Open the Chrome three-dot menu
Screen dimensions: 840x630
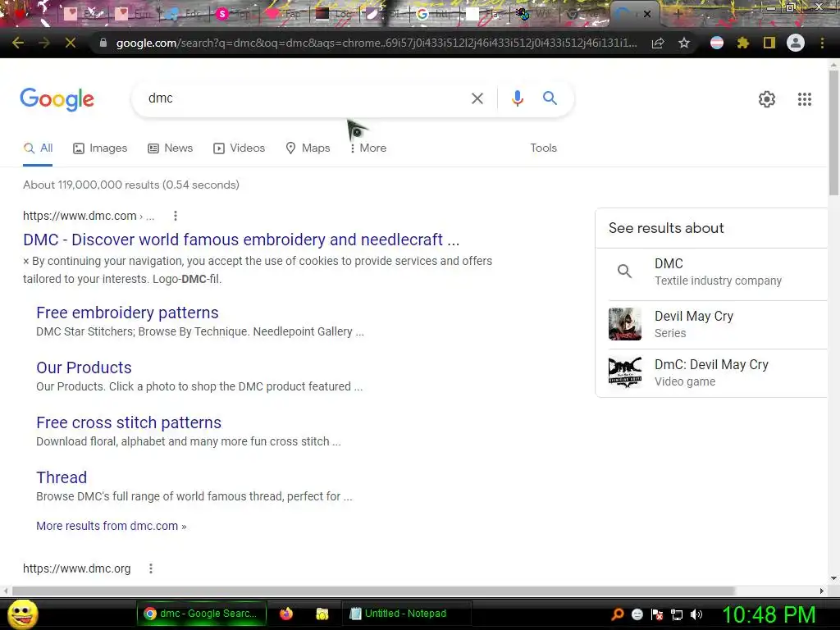point(822,43)
